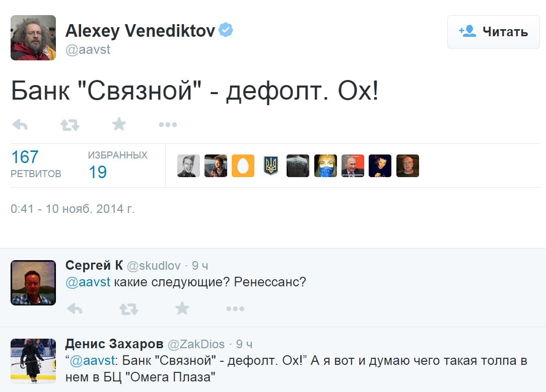
Task: Retweet the main Bank Svyaznoy tweet
Action: (x=70, y=125)
